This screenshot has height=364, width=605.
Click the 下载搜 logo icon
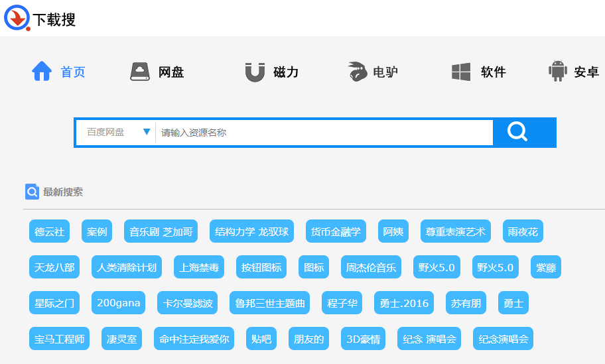point(17,18)
